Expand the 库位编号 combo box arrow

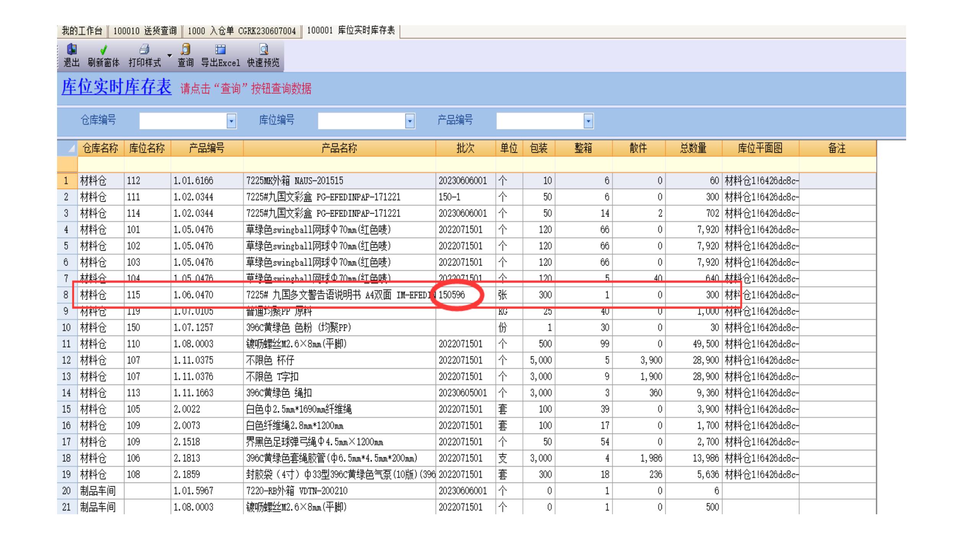coord(410,121)
